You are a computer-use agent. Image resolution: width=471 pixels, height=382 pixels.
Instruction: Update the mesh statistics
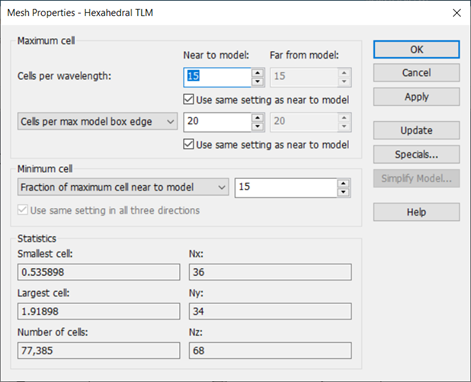point(416,130)
